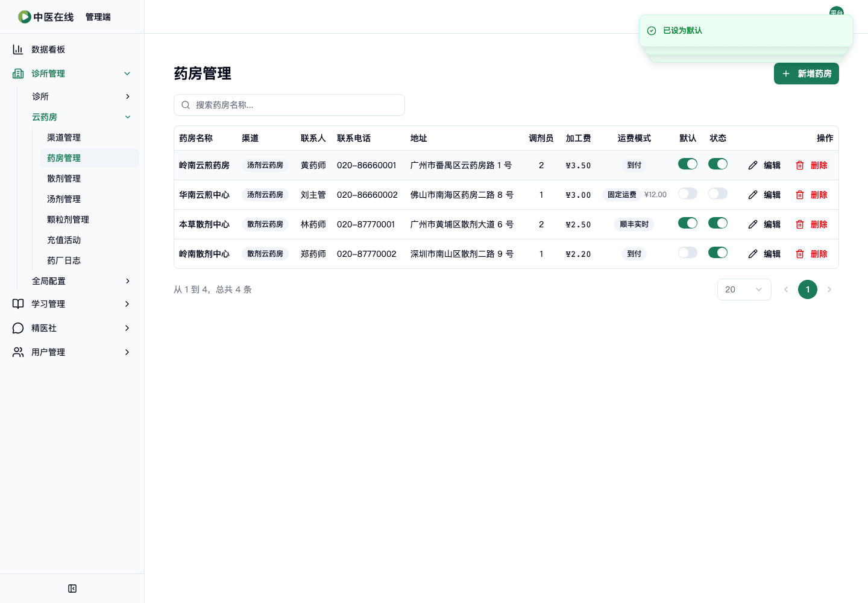Image resolution: width=868 pixels, height=603 pixels.
Task: Enable default switch for 岭南散剂中心
Action: point(688,253)
